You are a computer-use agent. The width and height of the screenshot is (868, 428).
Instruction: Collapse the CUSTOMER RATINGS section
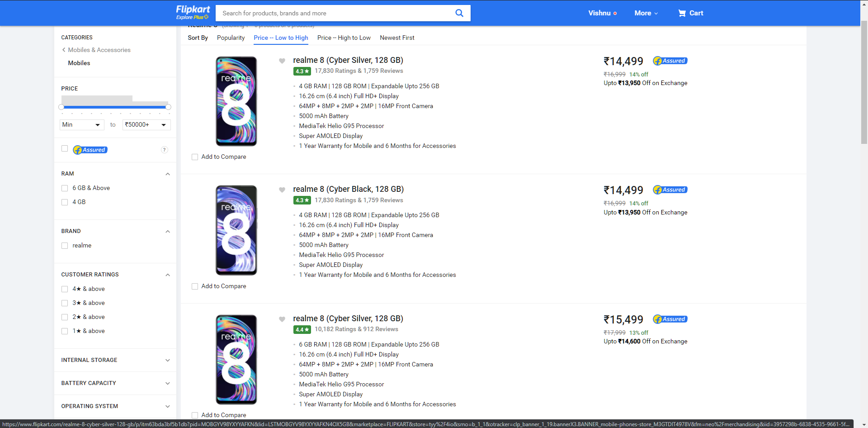(x=168, y=275)
